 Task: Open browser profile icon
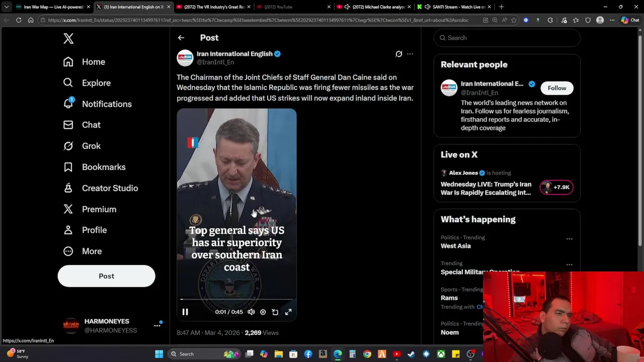click(x=600, y=20)
